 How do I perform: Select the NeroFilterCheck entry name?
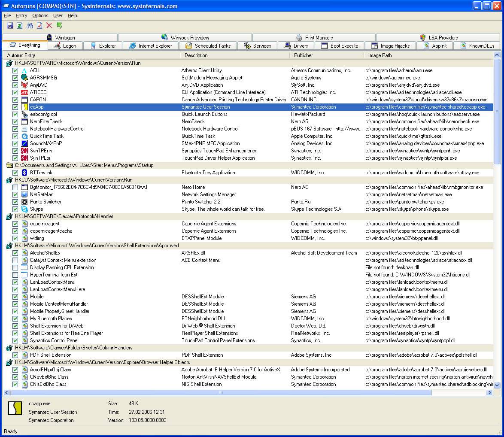(x=46, y=121)
